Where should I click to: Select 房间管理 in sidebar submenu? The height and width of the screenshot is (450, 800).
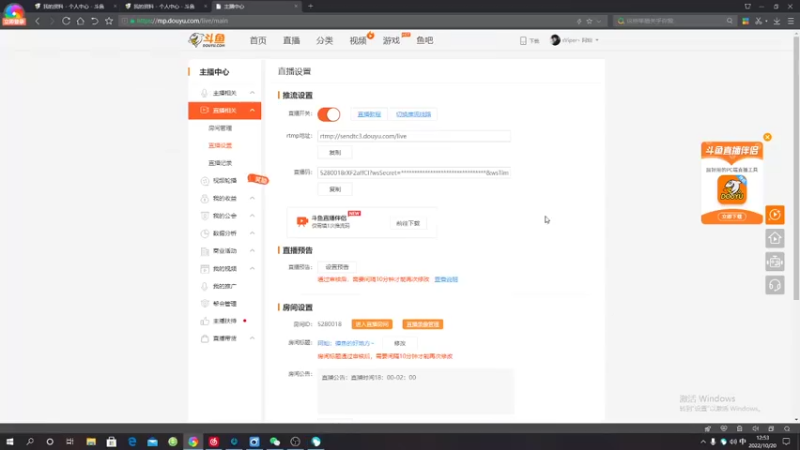(220, 128)
